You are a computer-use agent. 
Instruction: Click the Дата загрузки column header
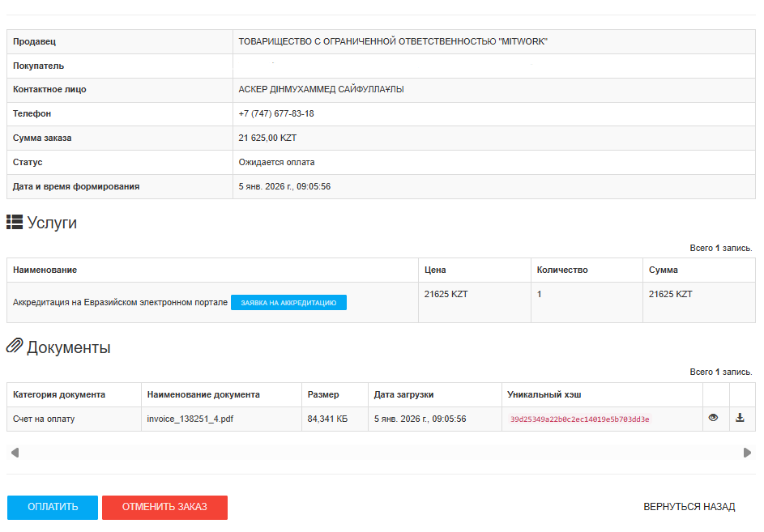pos(403,394)
